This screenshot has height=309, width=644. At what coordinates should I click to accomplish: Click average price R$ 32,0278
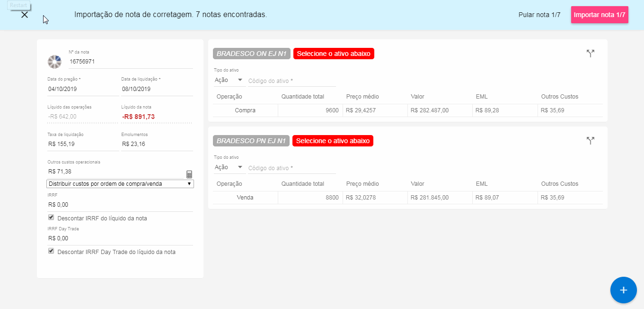click(375, 198)
